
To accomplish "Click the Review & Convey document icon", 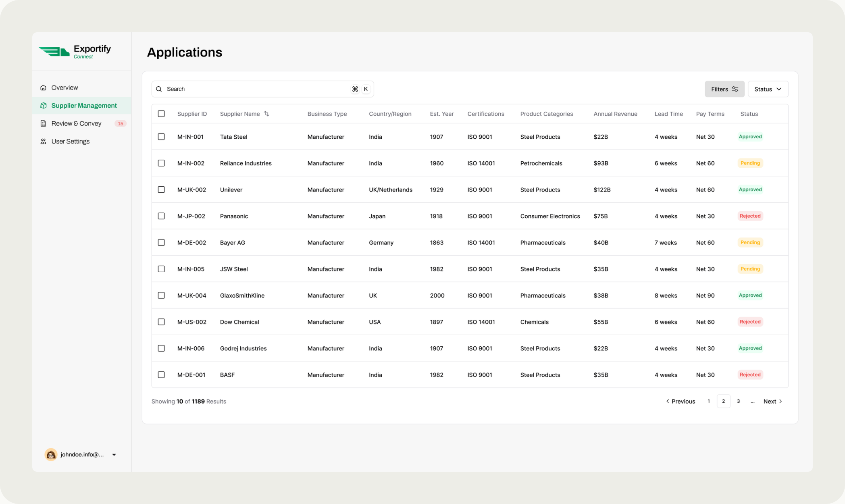I will 44,123.
